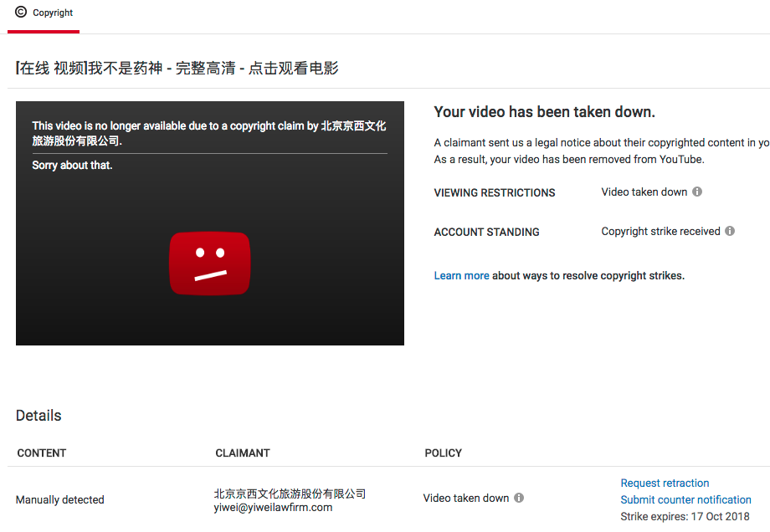Viewport: 770px width, 532px height.
Task: Open the Learn more link
Action: pos(461,275)
